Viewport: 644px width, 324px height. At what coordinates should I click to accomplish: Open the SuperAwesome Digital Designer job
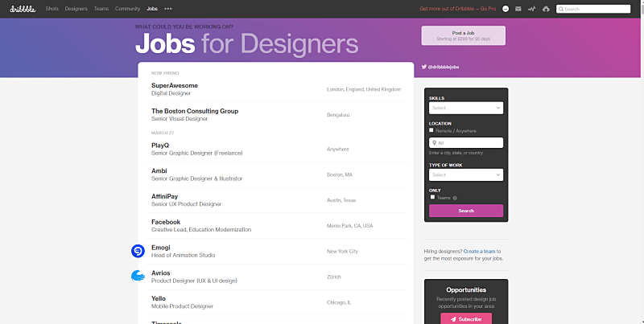pos(276,89)
